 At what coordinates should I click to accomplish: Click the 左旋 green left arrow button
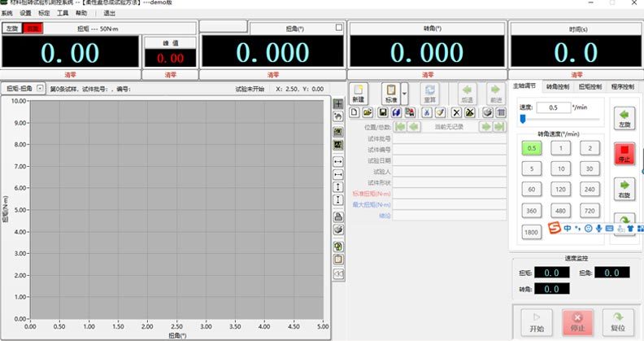(624, 119)
